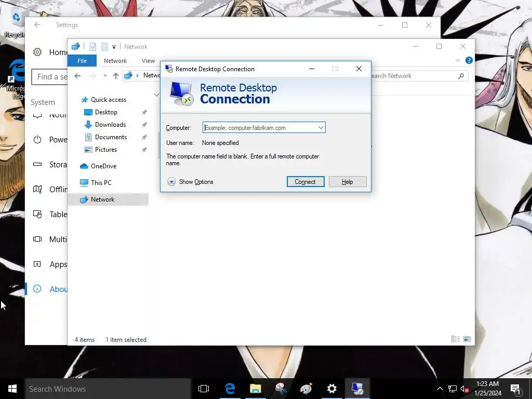Click the Microsoft Edge desktop shortcut
This screenshot has width=532, height=399.
[x=15, y=79]
